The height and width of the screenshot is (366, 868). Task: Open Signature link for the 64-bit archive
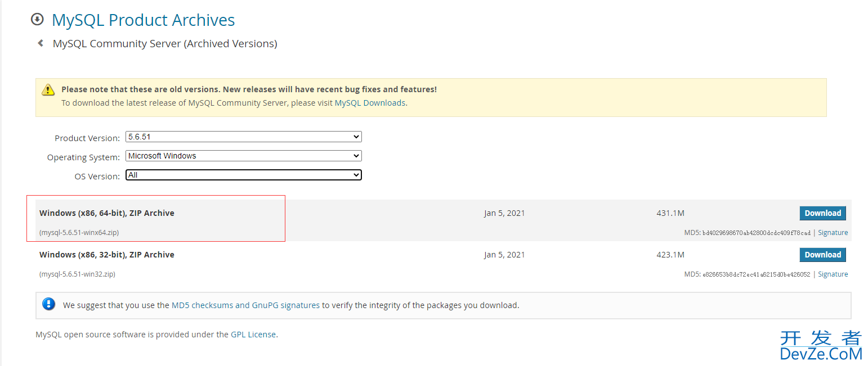tap(833, 233)
